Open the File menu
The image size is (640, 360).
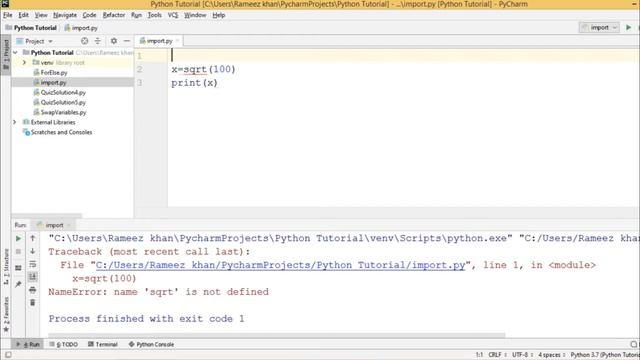coord(8,15)
